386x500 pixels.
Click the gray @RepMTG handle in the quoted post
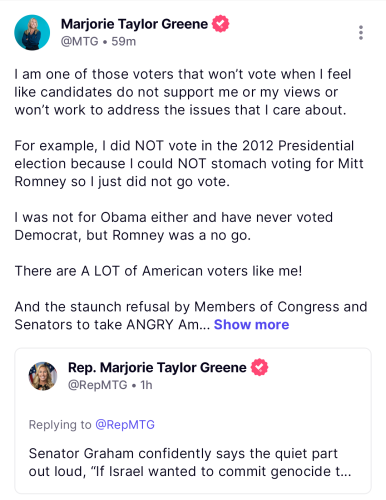pos(98,385)
